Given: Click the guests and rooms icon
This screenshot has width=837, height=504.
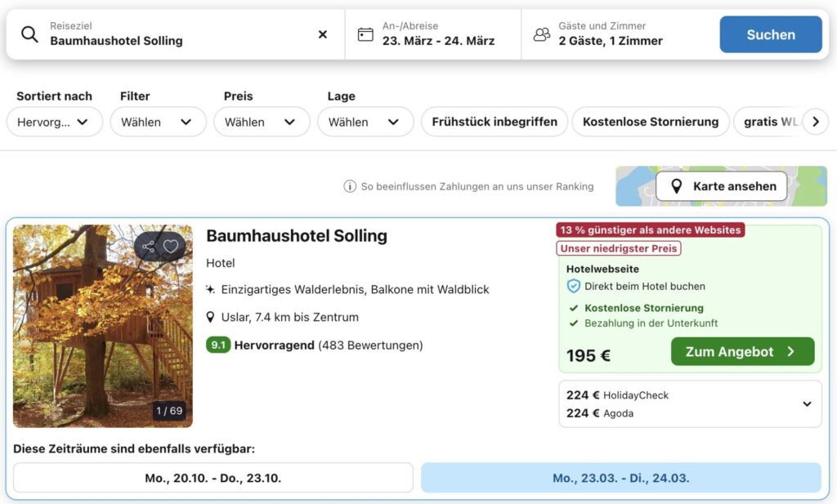Looking at the screenshot, I should point(541,34).
